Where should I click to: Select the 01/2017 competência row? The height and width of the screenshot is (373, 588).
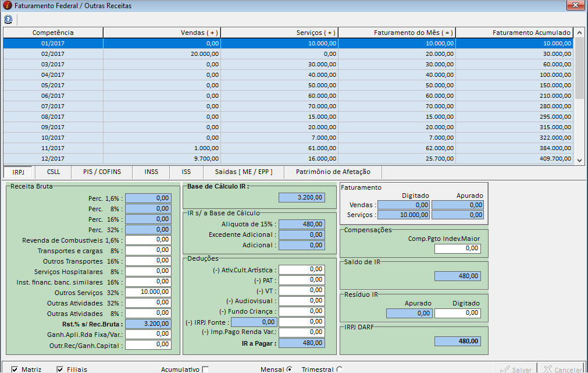coord(288,44)
